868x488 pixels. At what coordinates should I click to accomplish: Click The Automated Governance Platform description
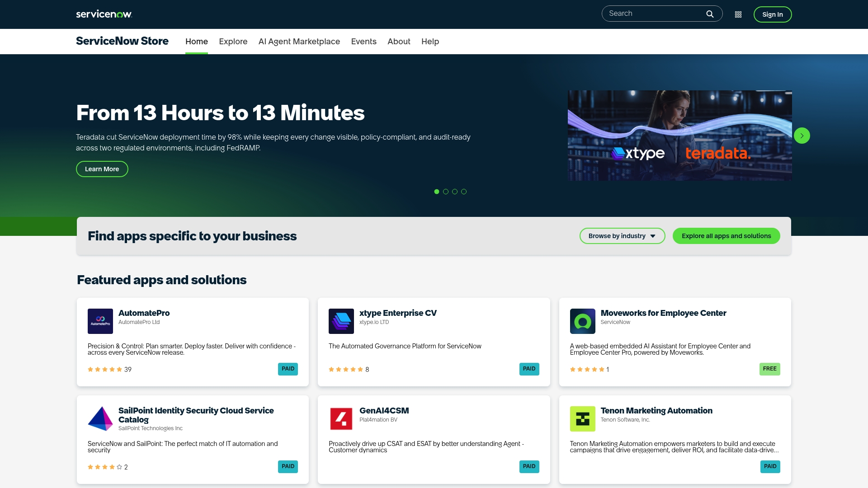pos(405,346)
